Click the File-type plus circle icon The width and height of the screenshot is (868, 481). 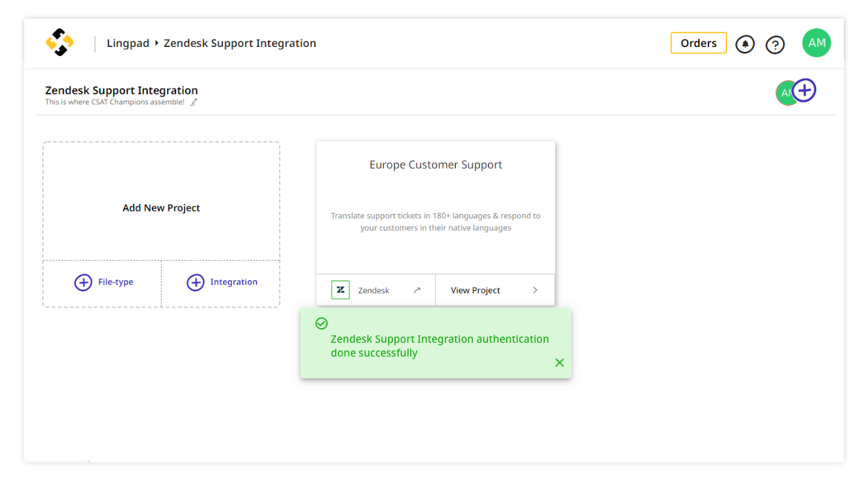coord(83,282)
